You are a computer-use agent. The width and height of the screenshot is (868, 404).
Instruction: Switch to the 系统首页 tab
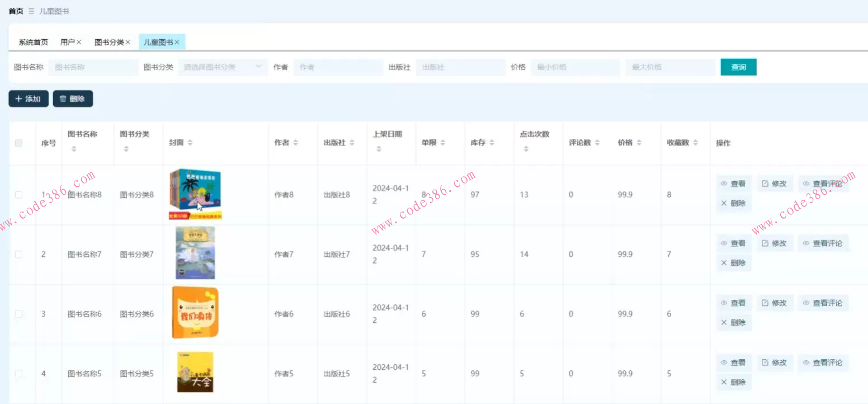[x=32, y=41]
